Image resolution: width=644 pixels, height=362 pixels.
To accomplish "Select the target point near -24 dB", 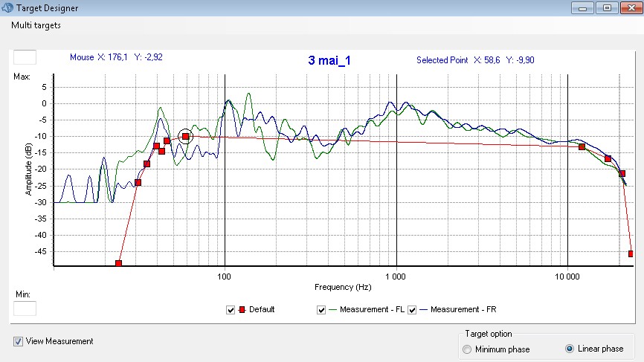I will (138, 183).
